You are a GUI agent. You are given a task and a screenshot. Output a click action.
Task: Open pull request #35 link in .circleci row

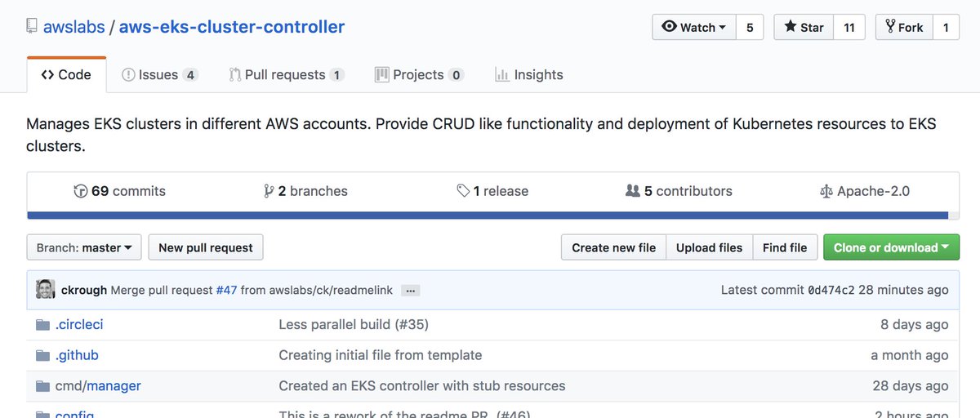point(412,324)
